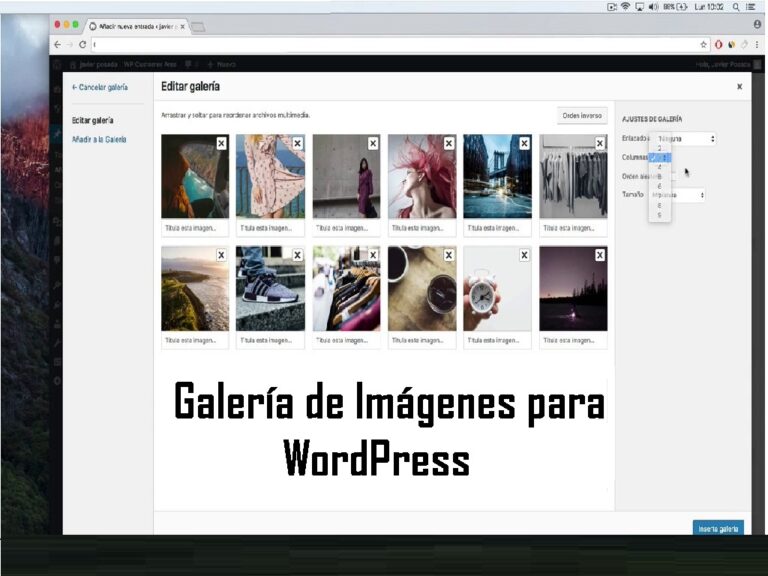Choose the highlighted checked Columnas option
Screen dimensions: 768x576
click(660, 158)
